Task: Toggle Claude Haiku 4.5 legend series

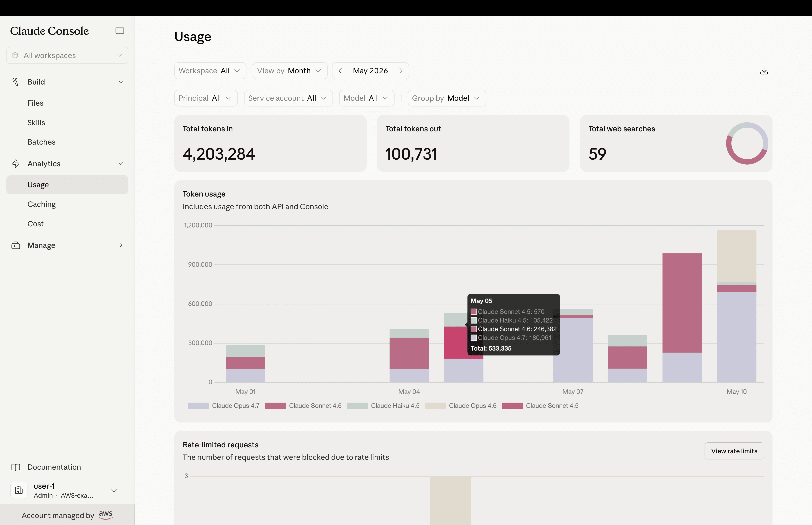Action: (x=383, y=406)
